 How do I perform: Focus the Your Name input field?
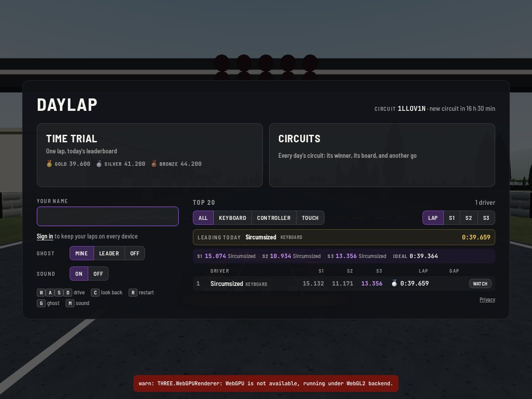(108, 216)
